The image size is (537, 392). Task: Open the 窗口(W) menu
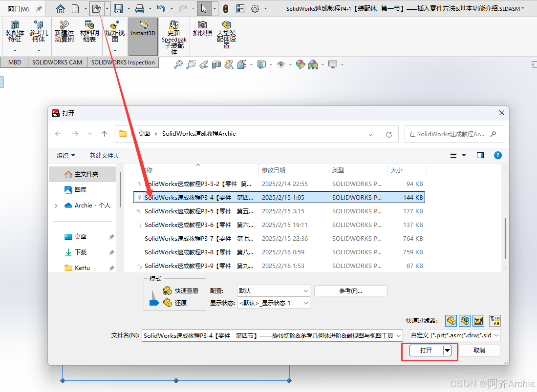18,9
